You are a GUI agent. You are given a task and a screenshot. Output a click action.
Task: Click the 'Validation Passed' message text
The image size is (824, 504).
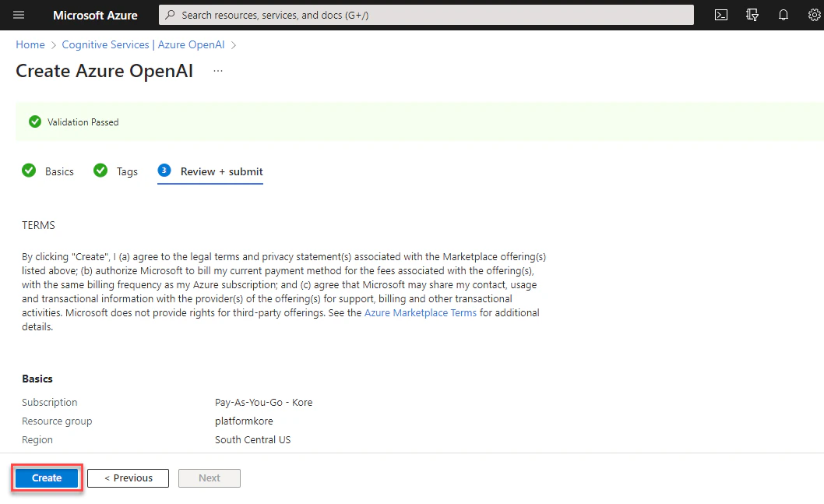pyautogui.click(x=83, y=122)
